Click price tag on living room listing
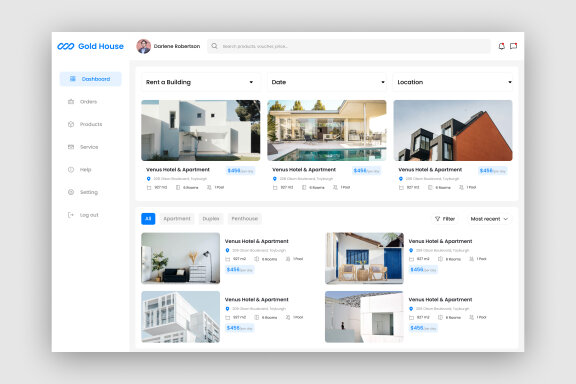576x384 pixels. tap(240, 269)
